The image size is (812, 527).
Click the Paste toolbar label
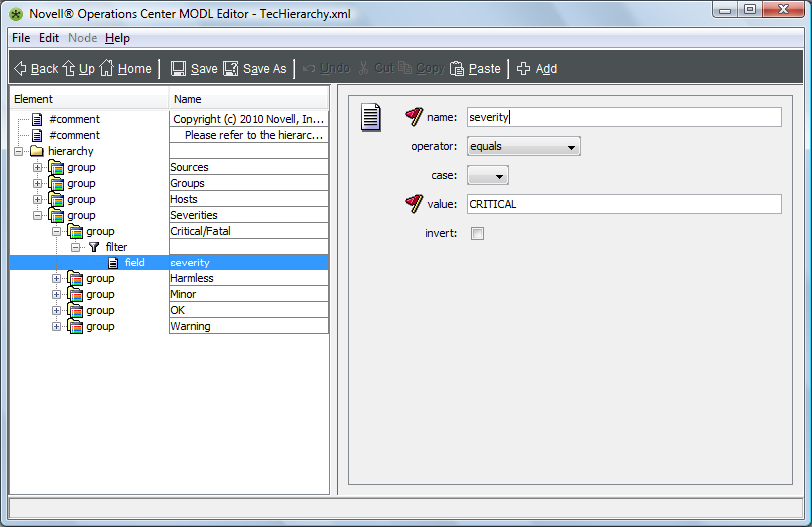point(484,68)
